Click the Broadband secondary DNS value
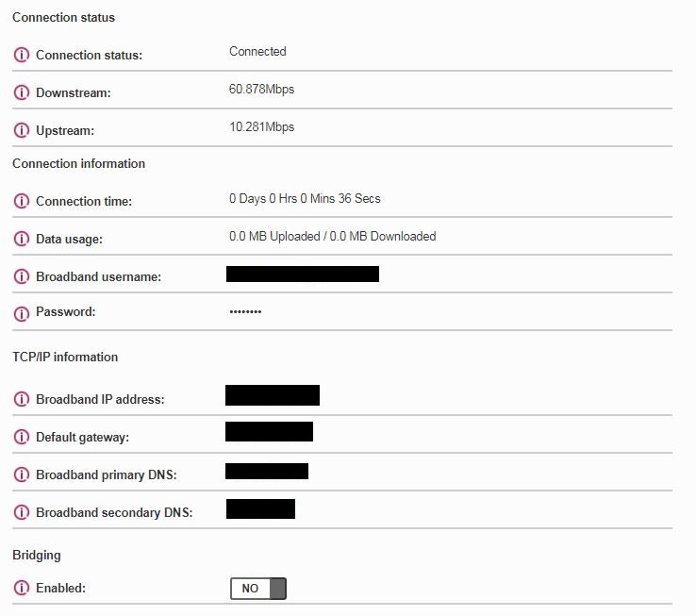The width and height of the screenshot is (696, 616). click(x=261, y=508)
